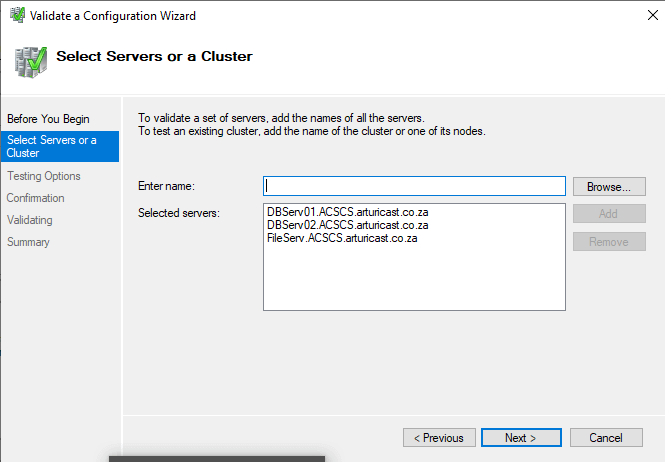Image resolution: width=665 pixels, height=462 pixels.
Task: Focus the Enter name text field
Action: (x=414, y=186)
